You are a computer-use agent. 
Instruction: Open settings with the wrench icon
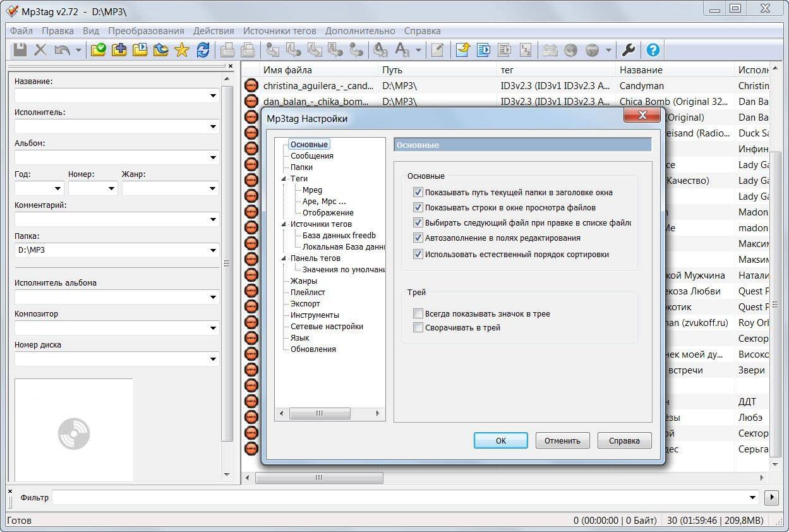tap(629, 50)
